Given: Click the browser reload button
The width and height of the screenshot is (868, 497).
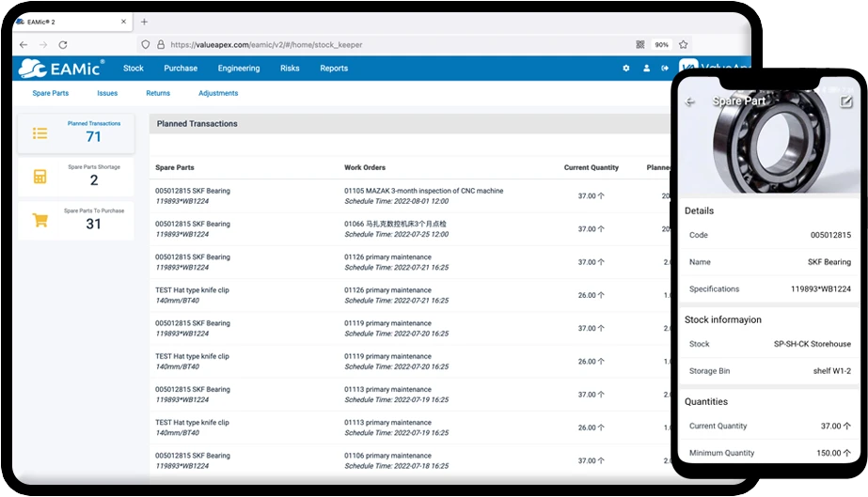Looking at the screenshot, I should (x=63, y=44).
